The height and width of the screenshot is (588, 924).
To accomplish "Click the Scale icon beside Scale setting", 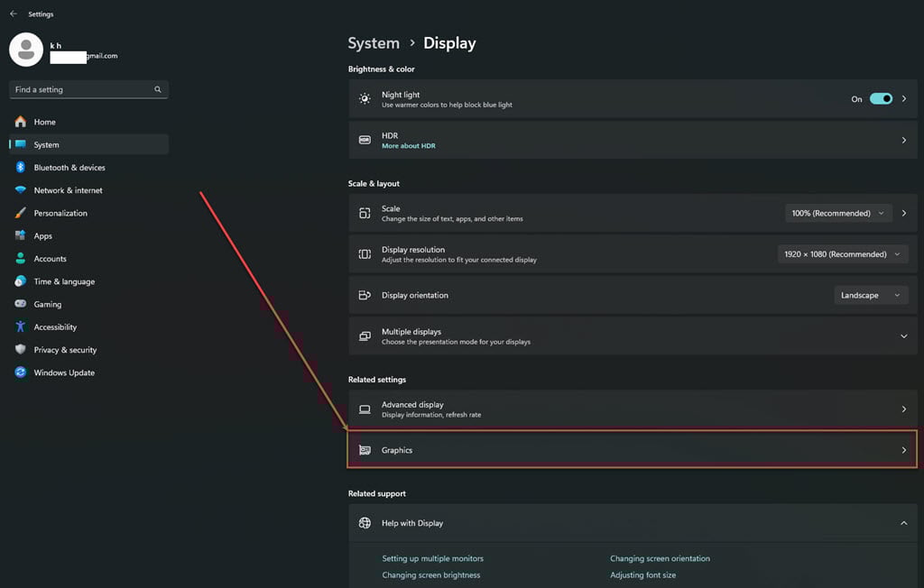I will pyautogui.click(x=365, y=213).
